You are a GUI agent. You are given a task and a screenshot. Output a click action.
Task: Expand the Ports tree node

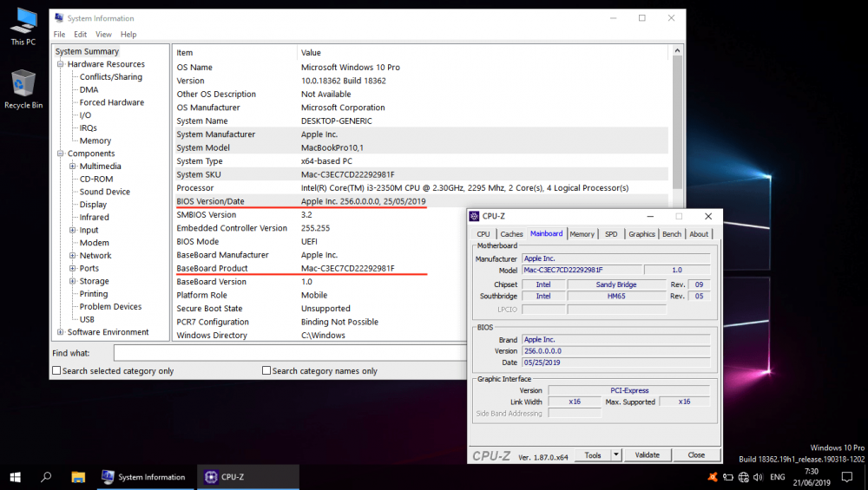click(73, 268)
